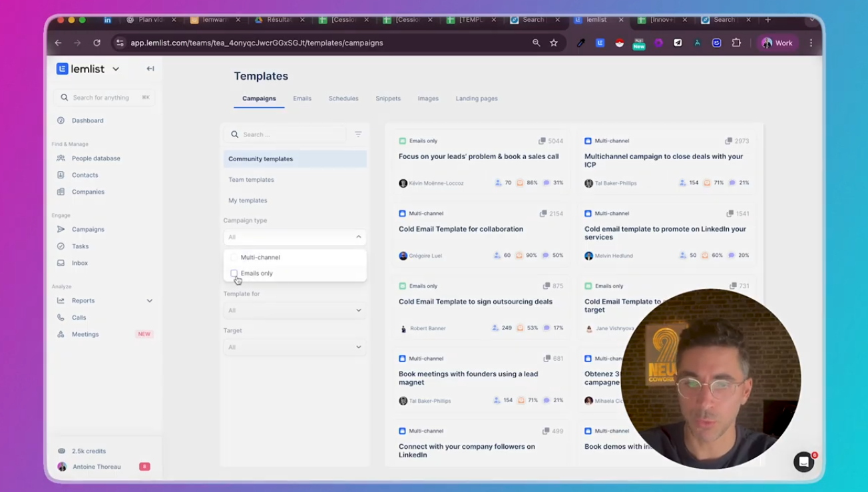Reload the page with browser refresh icon
Image resolution: width=868 pixels, height=492 pixels.
coord(97,43)
